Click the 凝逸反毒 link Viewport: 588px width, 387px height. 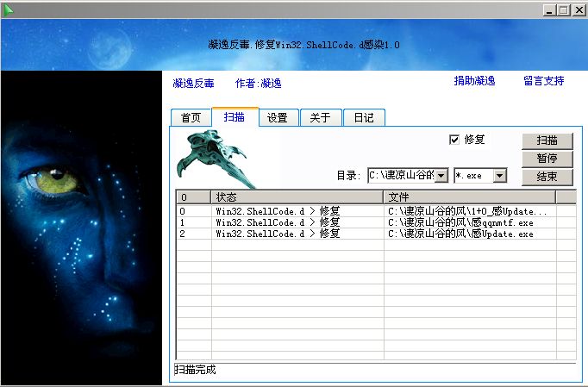click(193, 84)
